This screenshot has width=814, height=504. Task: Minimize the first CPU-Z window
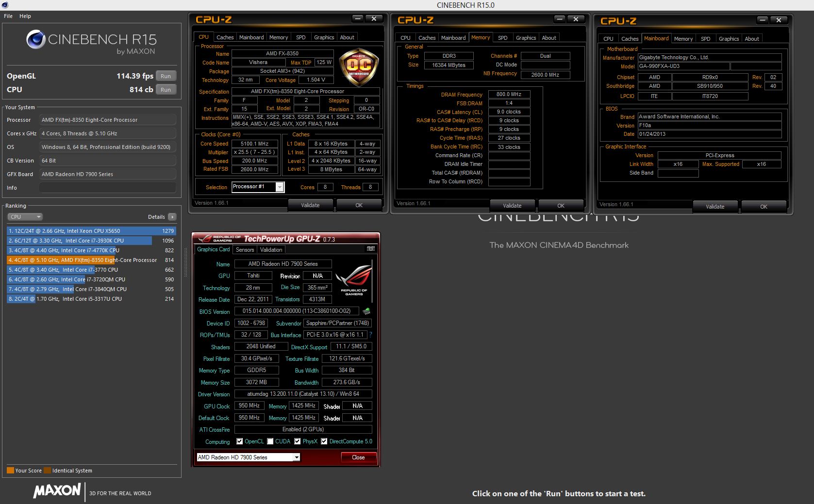tap(358, 18)
